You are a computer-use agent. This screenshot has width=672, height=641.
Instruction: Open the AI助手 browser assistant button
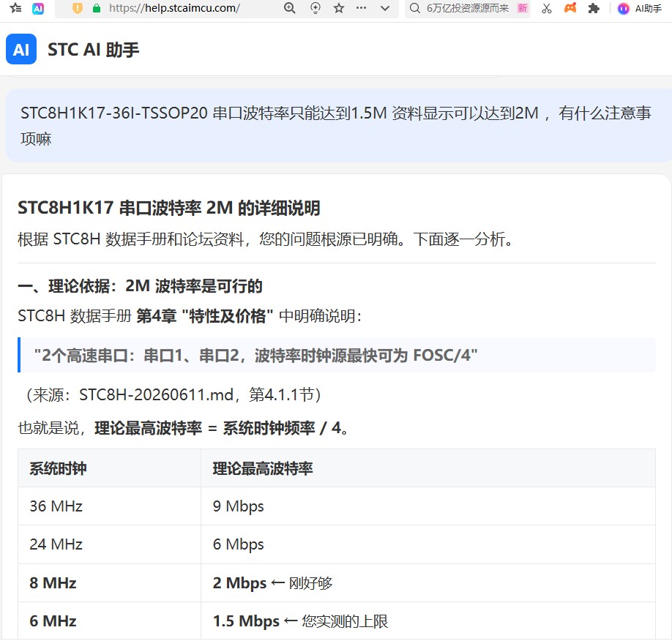pos(640,8)
